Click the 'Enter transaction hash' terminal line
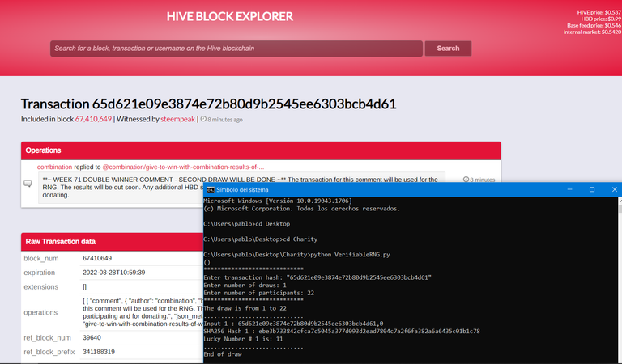The width and height of the screenshot is (622, 364). (x=317, y=277)
